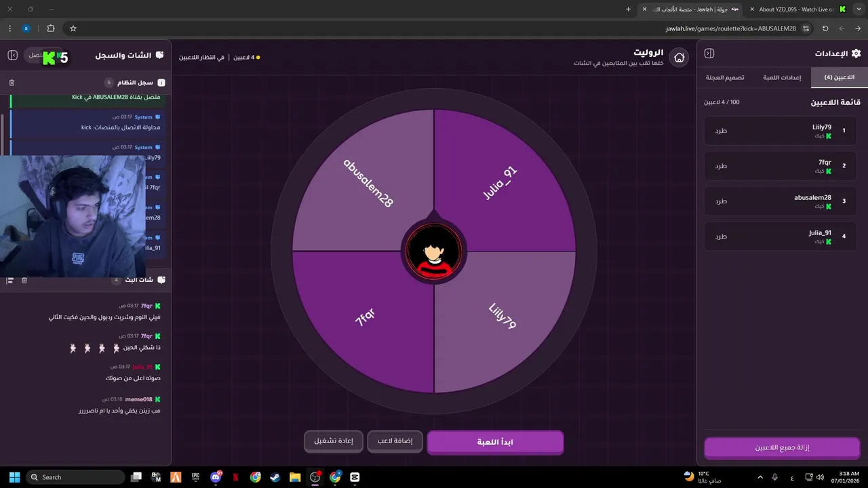
Task: Go back in browser history
Action: click(858, 28)
